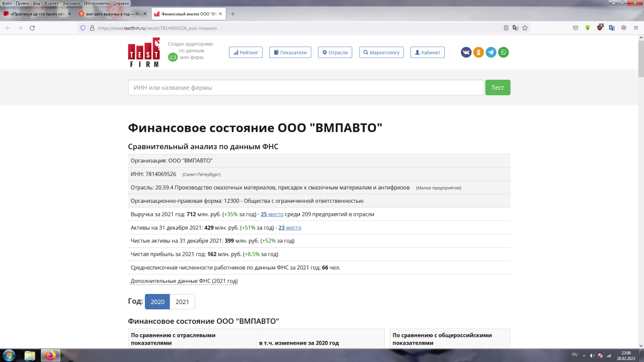Open Action Center flag icon
Viewport: 644px width, 362px height.
click(601, 356)
